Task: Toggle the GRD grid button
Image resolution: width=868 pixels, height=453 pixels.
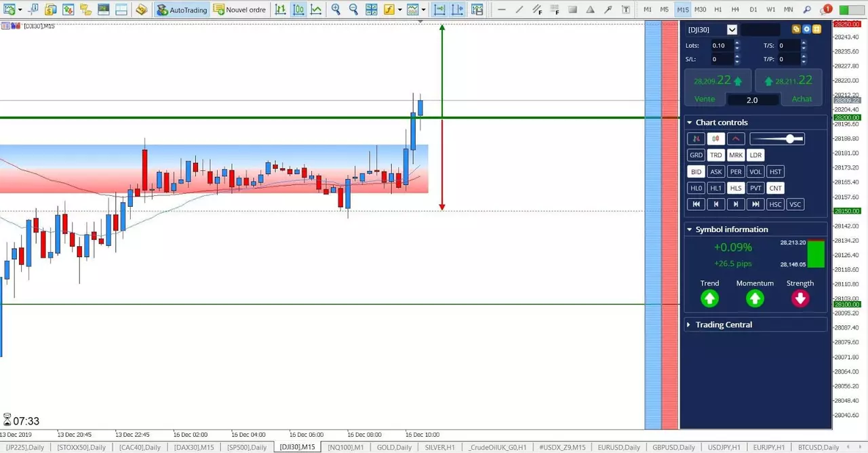Action: coord(696,155)
